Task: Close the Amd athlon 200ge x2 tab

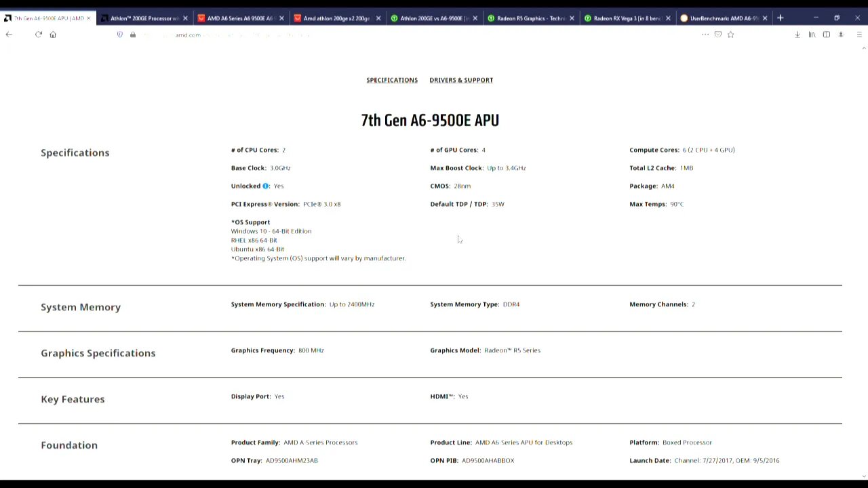Action: point(378,18)
